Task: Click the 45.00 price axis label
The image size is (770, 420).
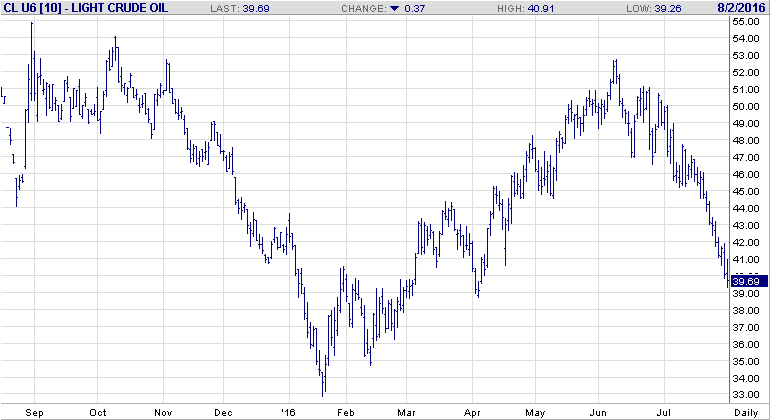Action: [747, 191]
